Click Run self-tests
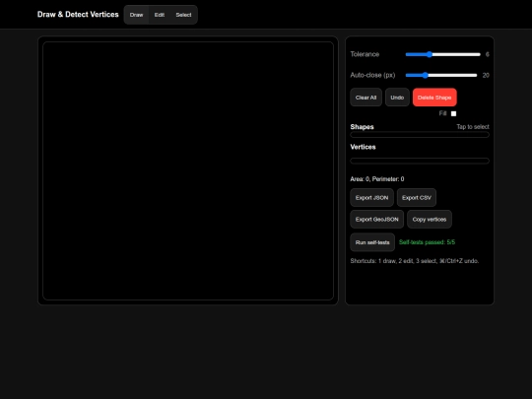 [x=372, y=242]
